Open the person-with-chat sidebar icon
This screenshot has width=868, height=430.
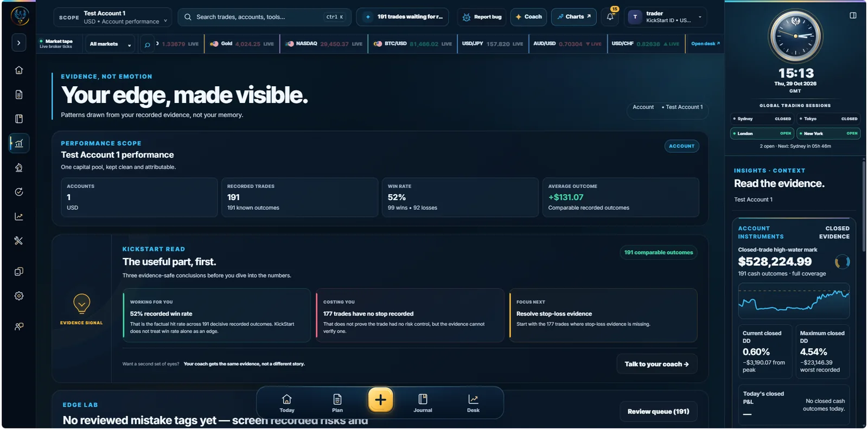tap(19, 326)
